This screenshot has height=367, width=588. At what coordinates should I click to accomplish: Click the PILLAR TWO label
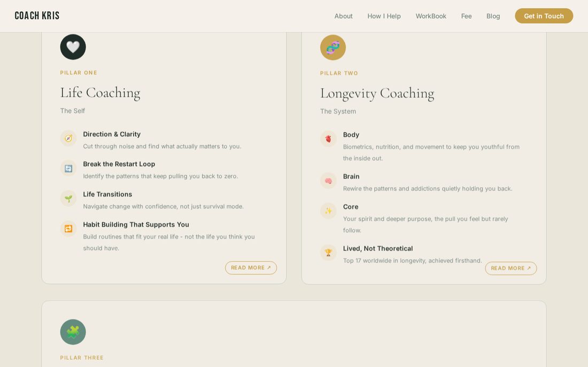click(339, 73)
